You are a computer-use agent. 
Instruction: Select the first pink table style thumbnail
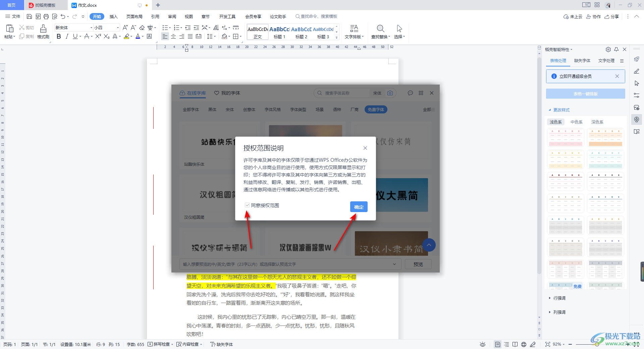point(566,138)
